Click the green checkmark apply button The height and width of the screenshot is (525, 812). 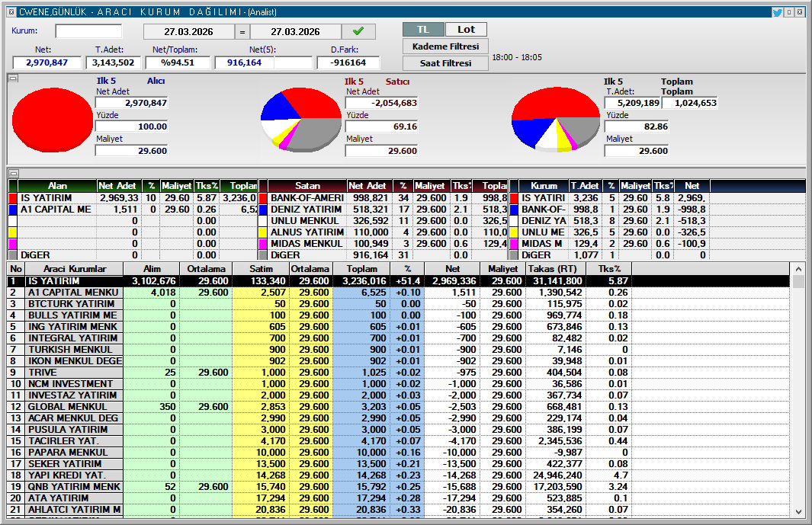(x=358, y=31)
